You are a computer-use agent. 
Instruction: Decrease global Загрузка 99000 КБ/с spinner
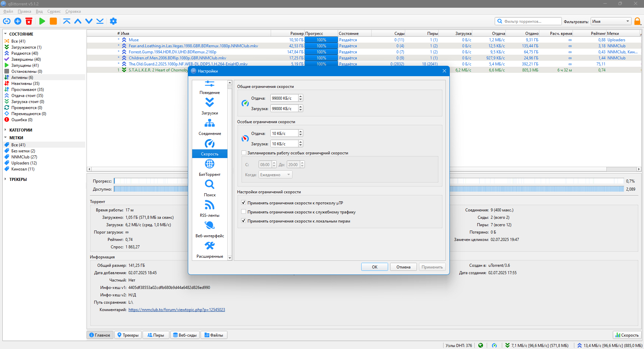(301, 110)
